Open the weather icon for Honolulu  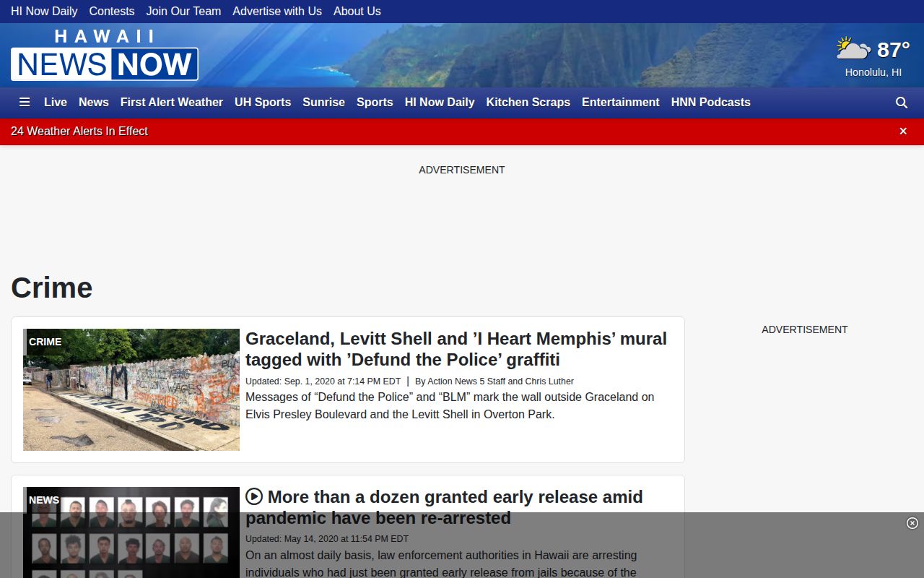(x=853, y=49)
